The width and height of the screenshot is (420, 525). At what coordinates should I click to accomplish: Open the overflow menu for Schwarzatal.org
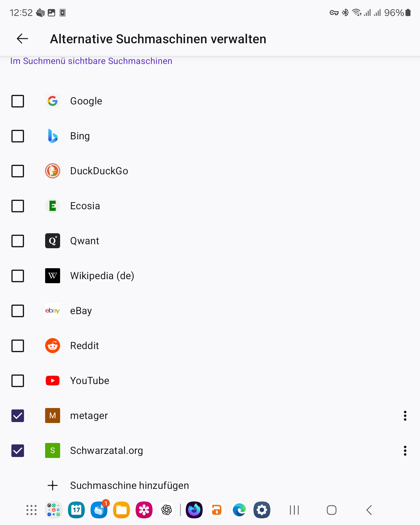tap(405, 451)
